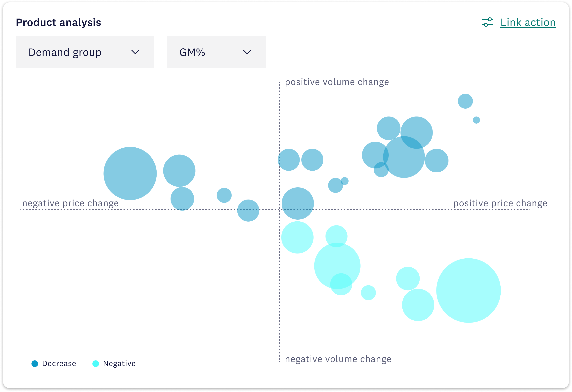This screenshot has width=572, height=392.
Task: Click the "negative price change" axis label
Action: [x=70, y=203]
